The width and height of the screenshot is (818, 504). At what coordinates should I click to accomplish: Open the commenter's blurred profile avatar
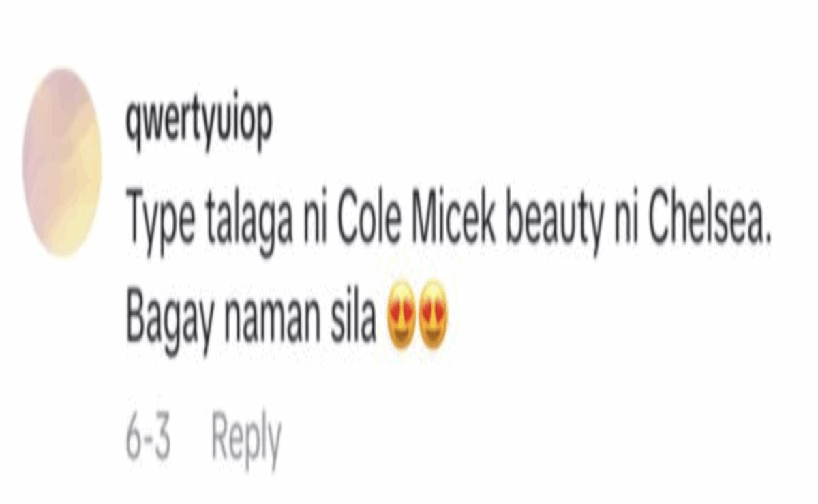point(62,162)
